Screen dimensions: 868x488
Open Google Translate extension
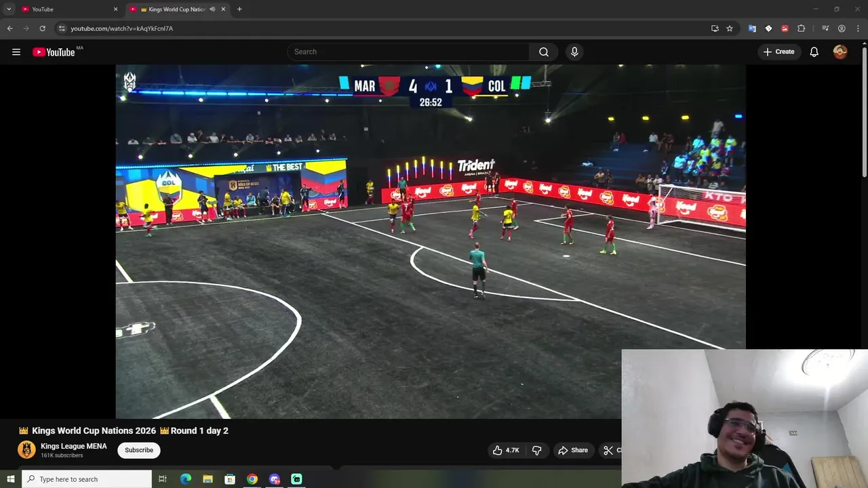752,28
